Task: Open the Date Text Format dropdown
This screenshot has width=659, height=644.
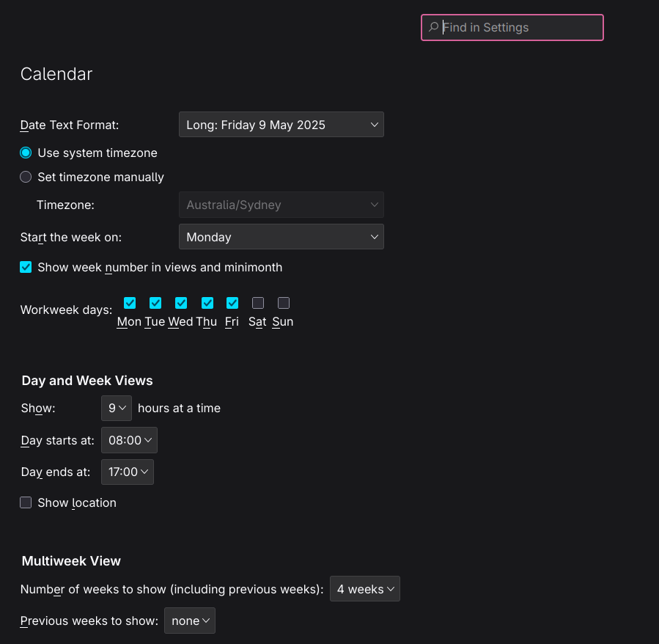Action: pos(281,125)
